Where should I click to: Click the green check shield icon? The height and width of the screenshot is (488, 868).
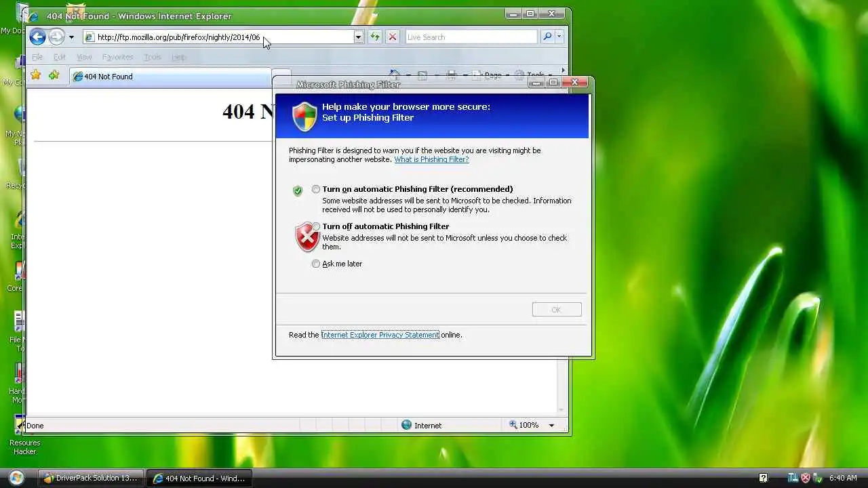point(297,190)
